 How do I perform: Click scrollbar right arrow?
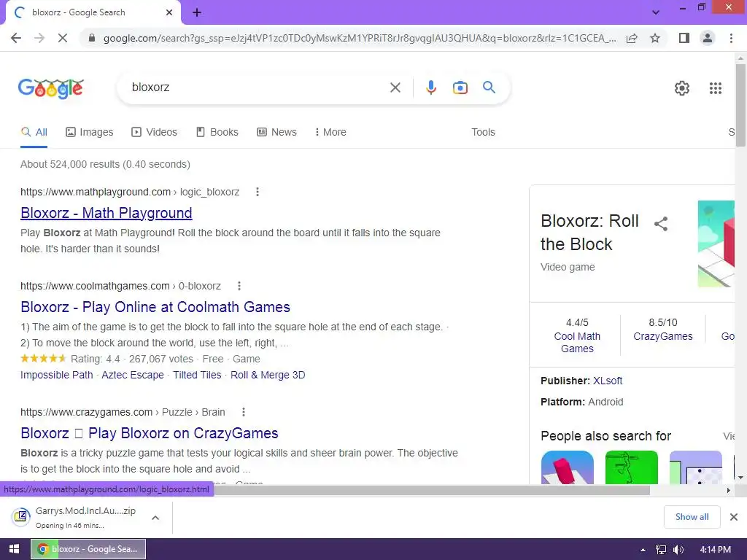click(728, 490)
